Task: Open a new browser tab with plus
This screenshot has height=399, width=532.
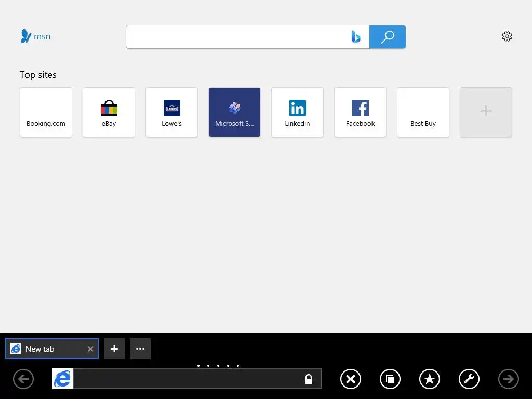Action: (114, 349)
